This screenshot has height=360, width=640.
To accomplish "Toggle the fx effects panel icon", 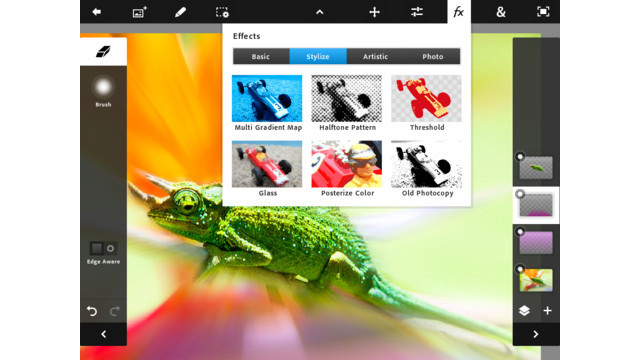I will point(459,12).
